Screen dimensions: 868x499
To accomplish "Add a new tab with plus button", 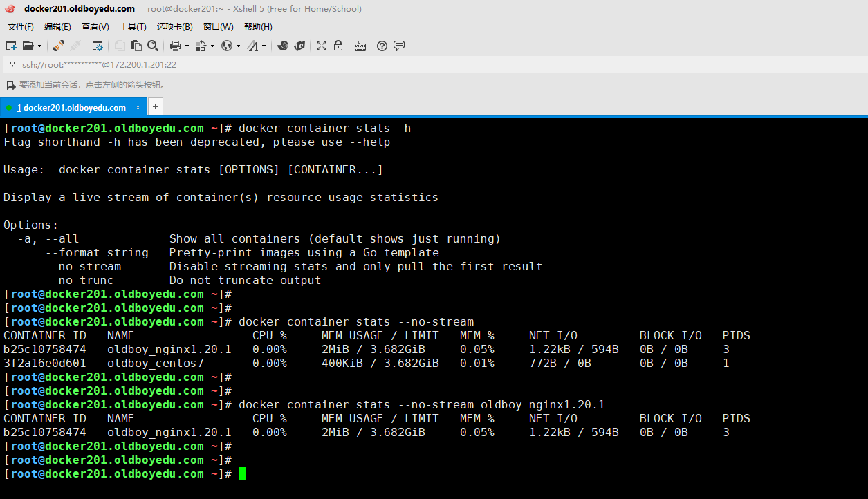I will (x=156, y=106).
